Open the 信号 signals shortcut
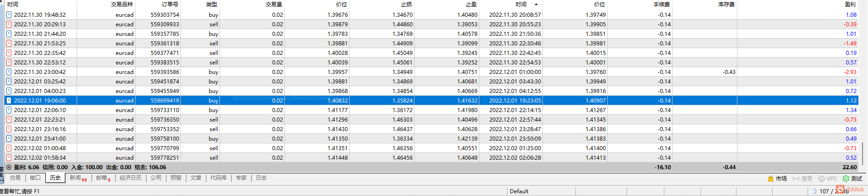Screen dimensions: 868x196 click(802, 179)
